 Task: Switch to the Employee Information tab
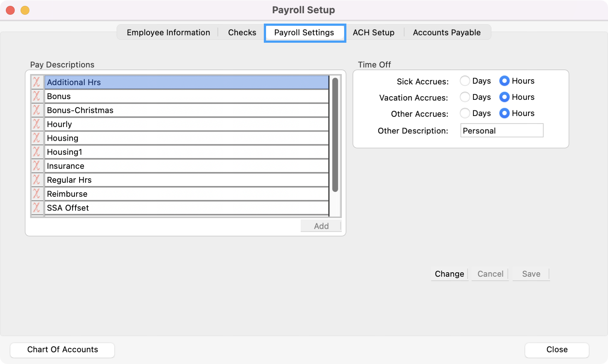click(x=168, y=32)
